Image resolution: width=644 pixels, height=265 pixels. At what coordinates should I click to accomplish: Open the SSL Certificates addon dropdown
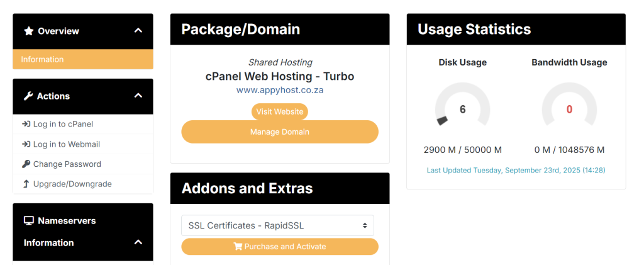coord(277,225)
